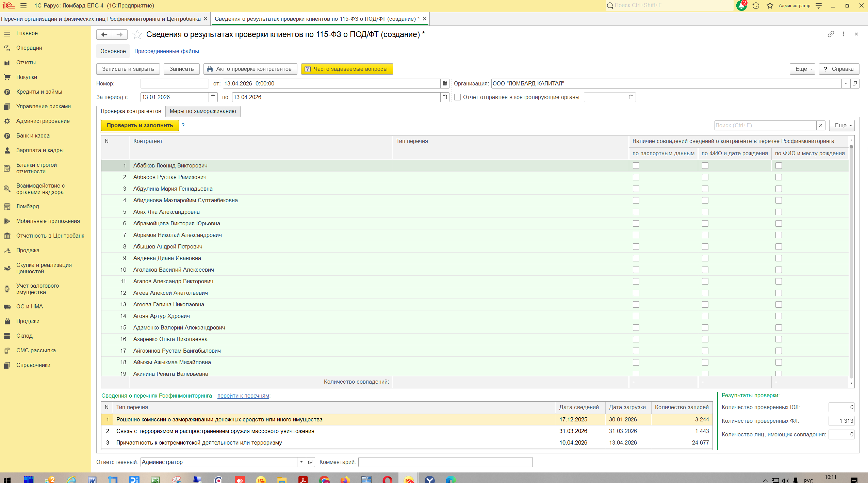The image size is (868, 483).
Task: Check 'Отчет отправлен в контролирующие органы' checkbox
Action: coord(457,97)
